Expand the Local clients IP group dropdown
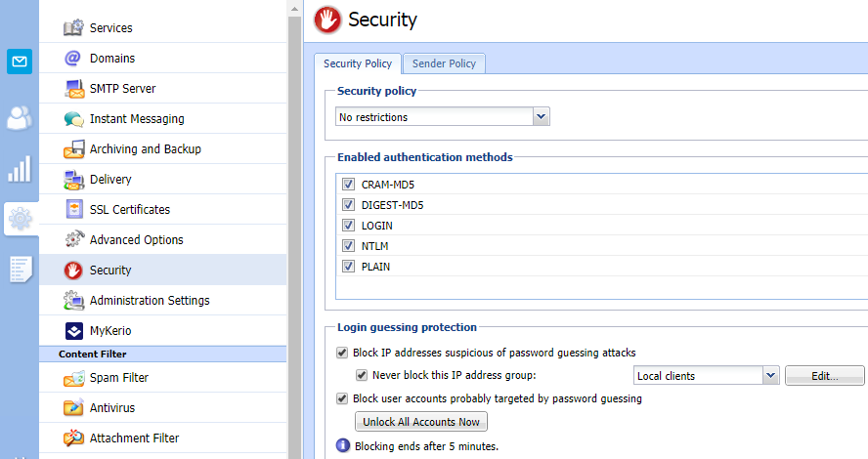 coord(769,376)
